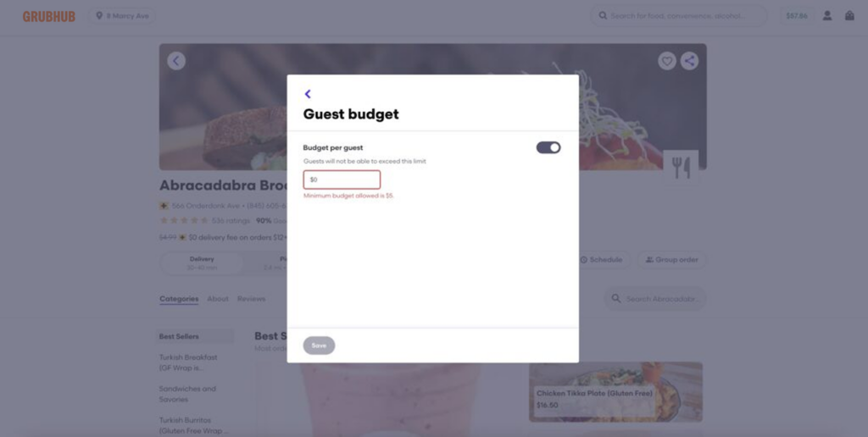The image size is (868, 437).
Task: Click the budget amount input field
Action: [342, 180]
